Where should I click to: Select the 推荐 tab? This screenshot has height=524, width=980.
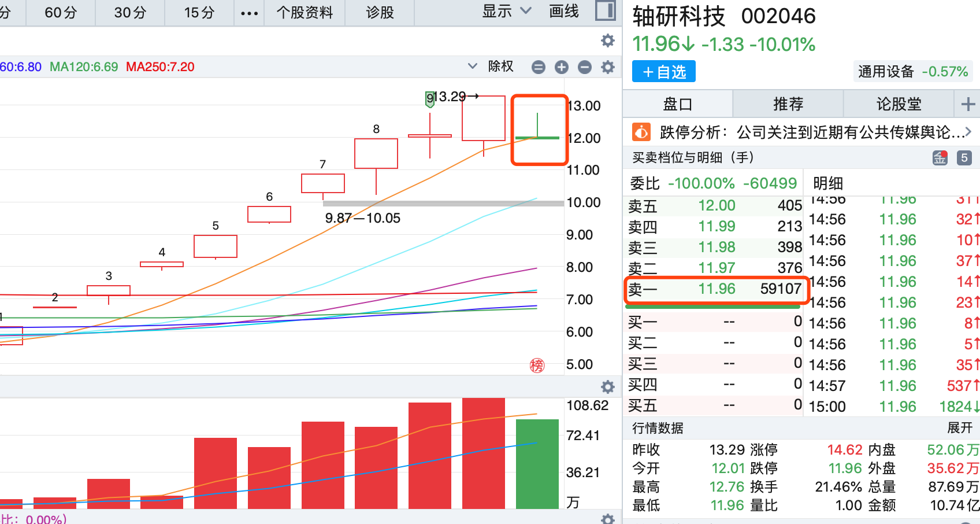click(x=788, y=104)
